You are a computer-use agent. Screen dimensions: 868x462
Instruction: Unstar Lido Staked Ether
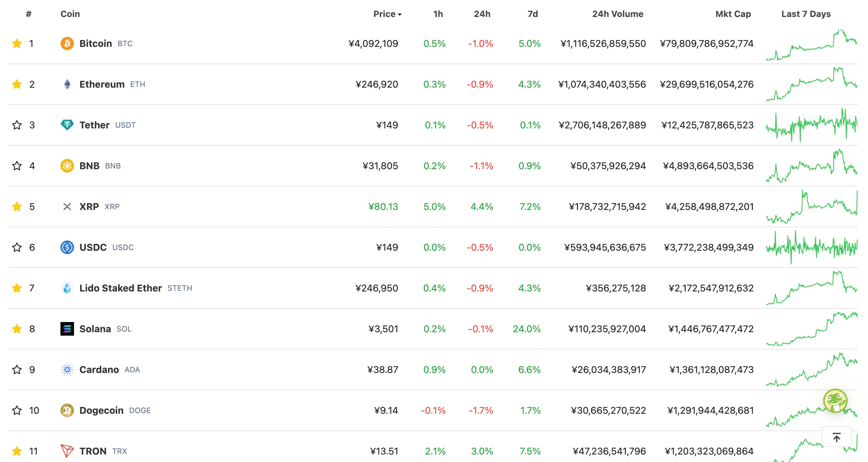pyautogui.click(x=17, y=288)
